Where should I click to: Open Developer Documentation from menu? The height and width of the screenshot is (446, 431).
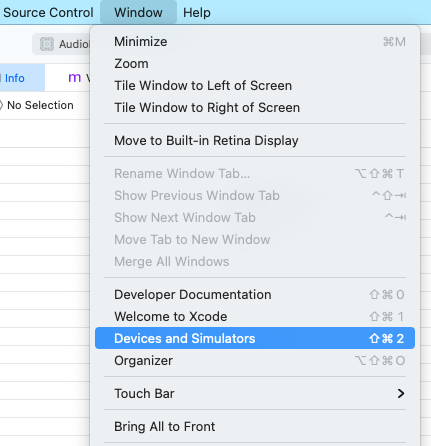255,295
